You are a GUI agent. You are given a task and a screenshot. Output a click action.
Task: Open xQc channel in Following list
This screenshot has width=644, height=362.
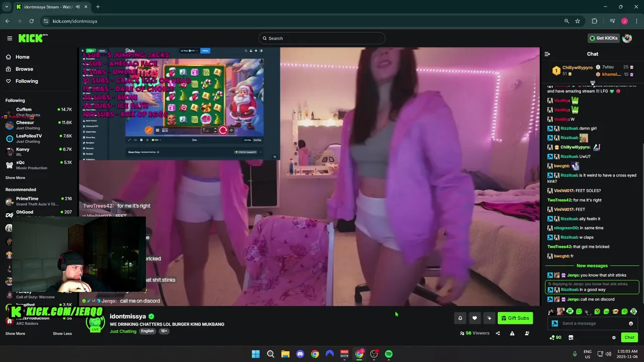tap(38, 165)
